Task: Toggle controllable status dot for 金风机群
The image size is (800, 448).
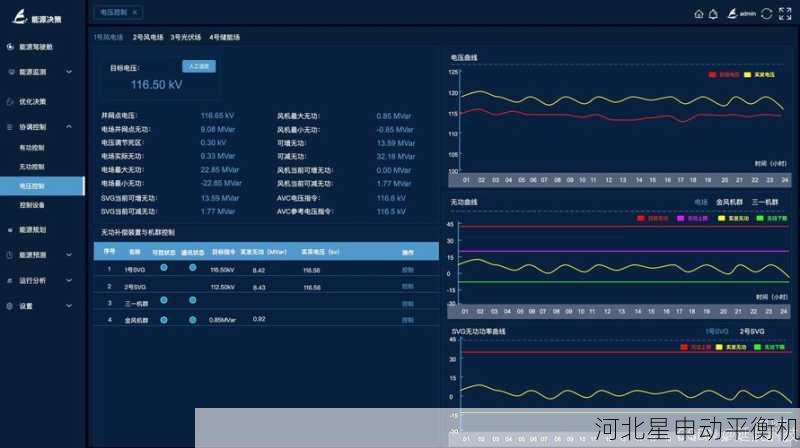Action: pyautogui.click(x=164, y=320)
